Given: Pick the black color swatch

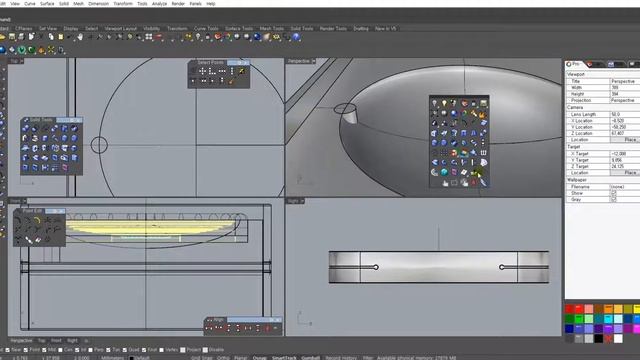Looking at the screenshot, I should (599, 338).
